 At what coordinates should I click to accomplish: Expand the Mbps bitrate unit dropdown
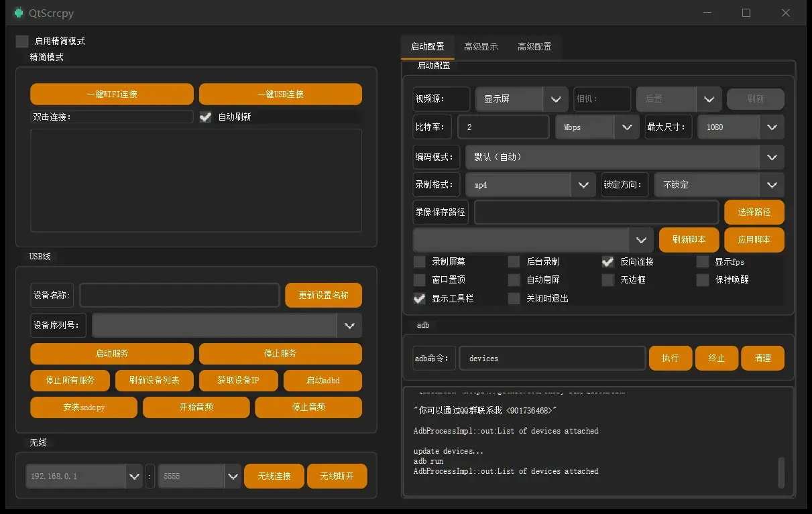coord(597,127)
